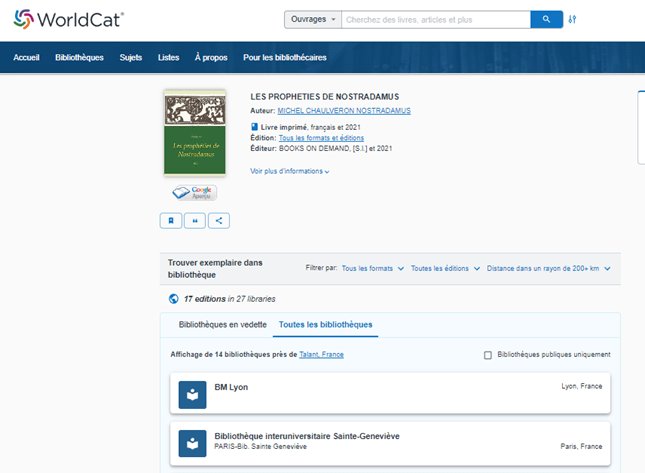
Task: Click Lyon, France location text
Action: point(582,386)
